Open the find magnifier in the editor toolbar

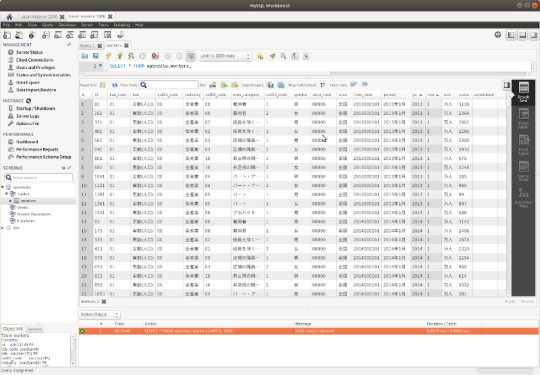tap(283, 56)
